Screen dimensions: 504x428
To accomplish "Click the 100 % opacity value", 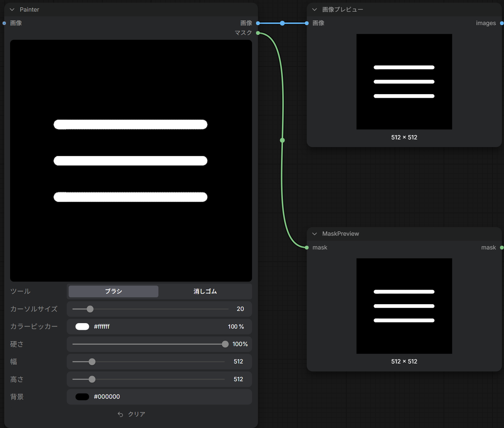I will pyautogui.click(x=236, y=327).
